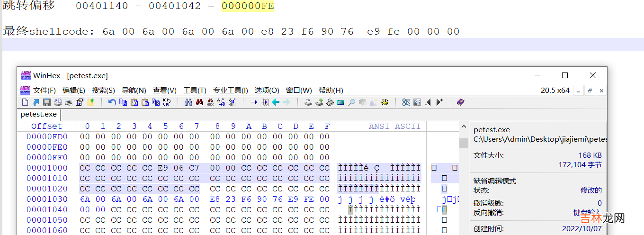Viewport: 644px width, 235px height.
Task: Click the vertical scrollbar up arrow
Action: tap(464, 127)
